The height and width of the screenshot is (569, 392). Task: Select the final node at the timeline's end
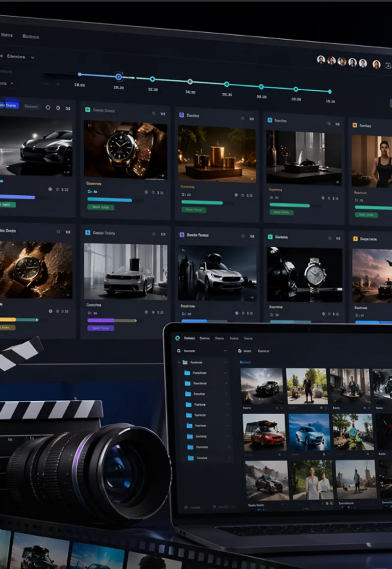tap(330, 91)
